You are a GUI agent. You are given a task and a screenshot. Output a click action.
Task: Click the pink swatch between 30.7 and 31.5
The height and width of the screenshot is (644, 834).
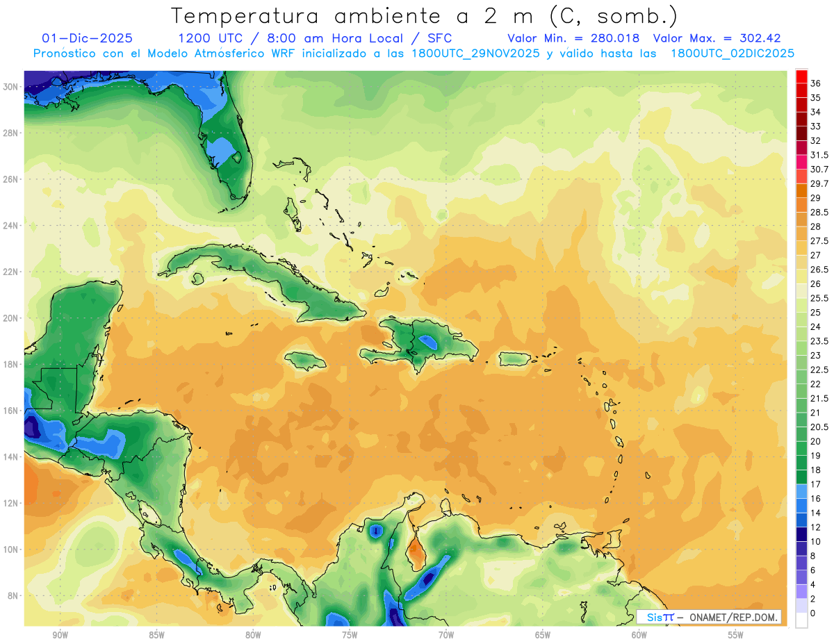click(801, 162)
